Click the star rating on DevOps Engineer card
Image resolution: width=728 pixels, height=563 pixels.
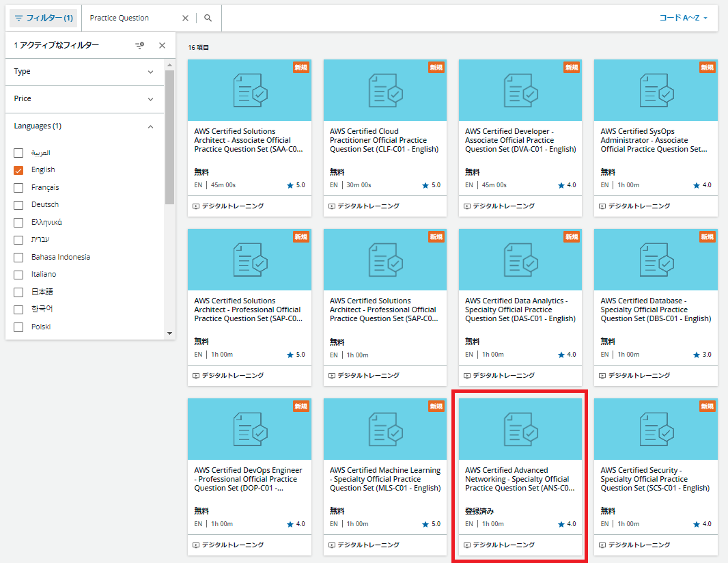click(296, 525)
